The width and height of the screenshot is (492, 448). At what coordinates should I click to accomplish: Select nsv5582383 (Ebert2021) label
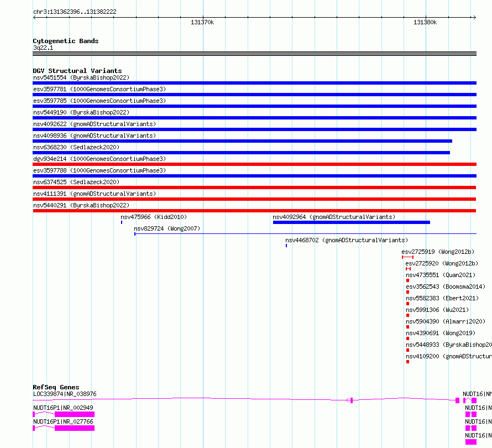point(442,298)
